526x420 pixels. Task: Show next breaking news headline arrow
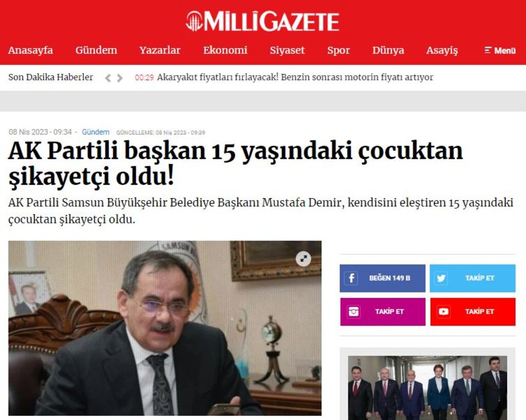point(120,78)
